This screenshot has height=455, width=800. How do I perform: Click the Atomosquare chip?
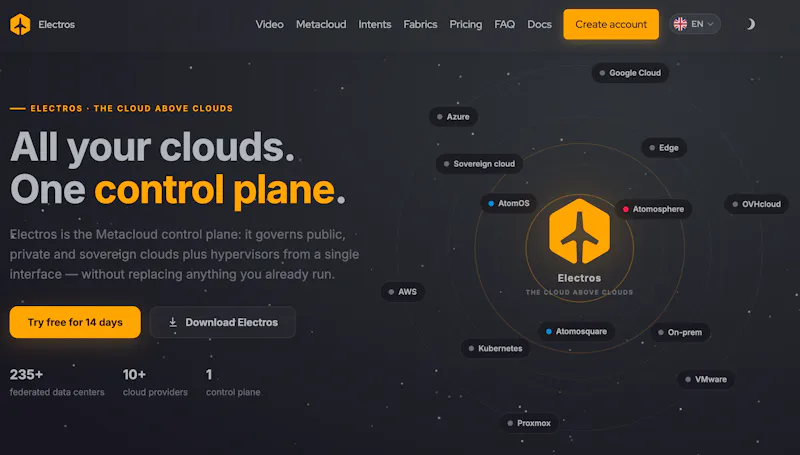tap(577, 332)
